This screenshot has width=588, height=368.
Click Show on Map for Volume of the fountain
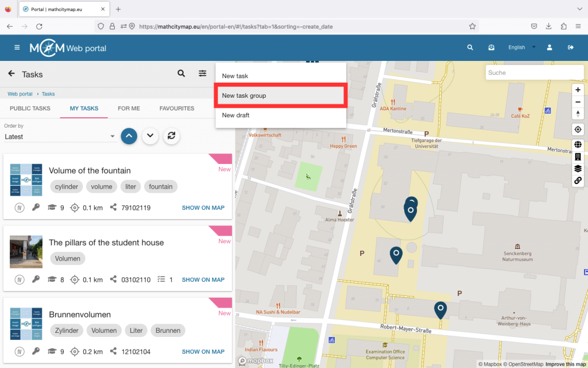tap(203, 208)
